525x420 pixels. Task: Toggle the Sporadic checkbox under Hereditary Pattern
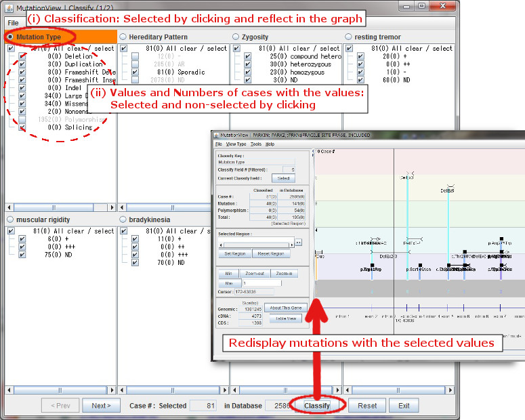click(135, 72)
